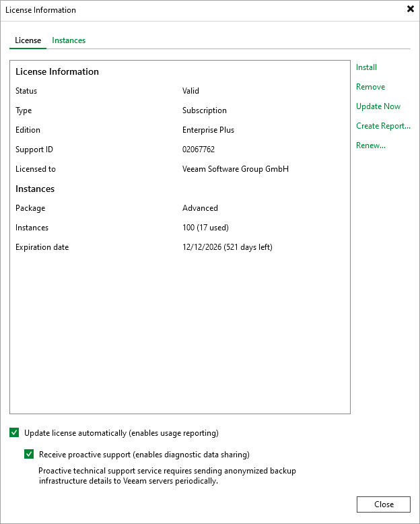Click the Advanced package value
Viewport: 420px width, 524px height.
point(200,208)
